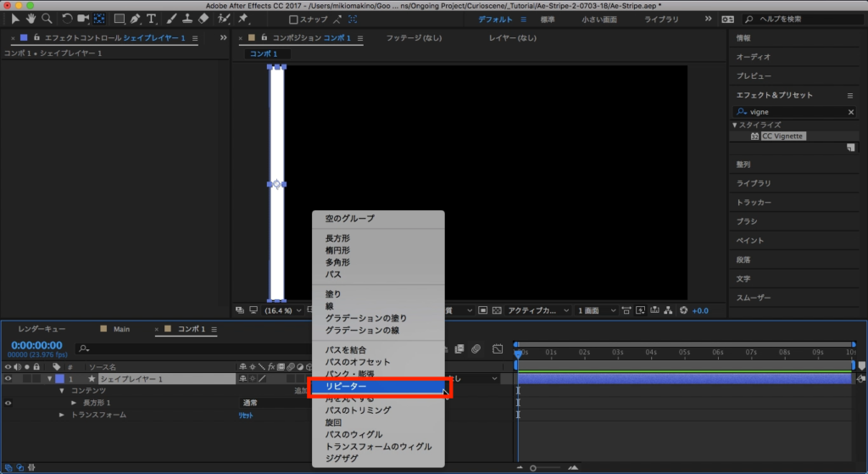Hide シェイプレイヤー 1 with eye toggle

coord(8,379)
